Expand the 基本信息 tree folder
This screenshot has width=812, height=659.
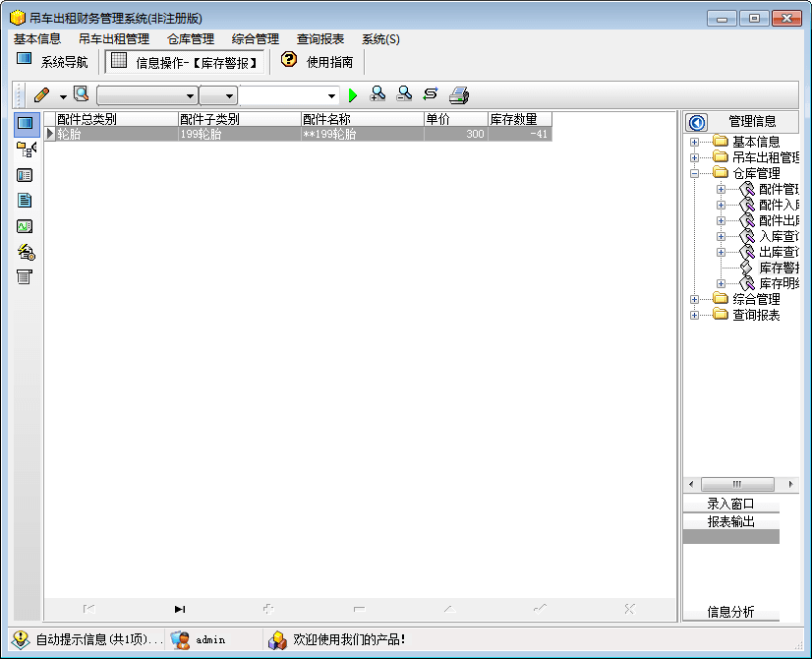(695, 142)
